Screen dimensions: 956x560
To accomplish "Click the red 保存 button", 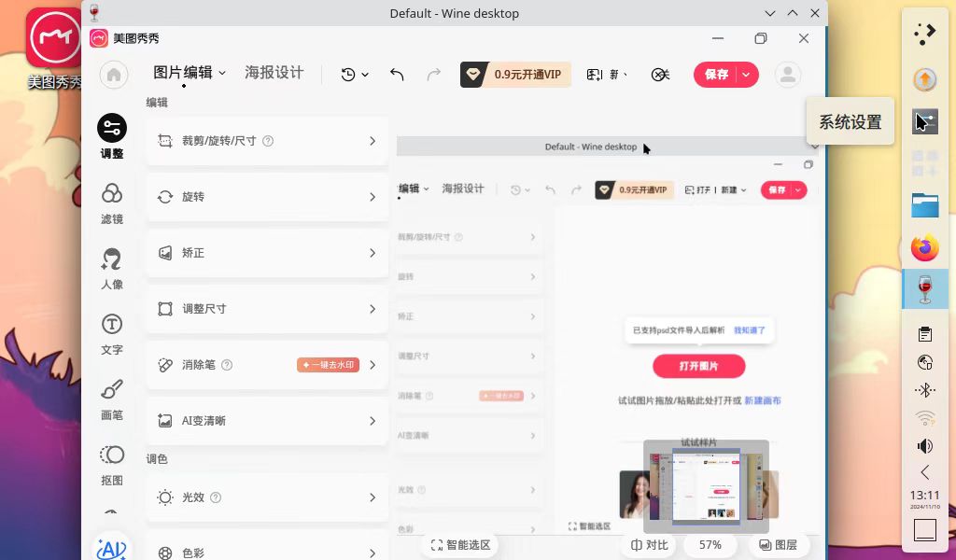I will [x=716, y=75].
